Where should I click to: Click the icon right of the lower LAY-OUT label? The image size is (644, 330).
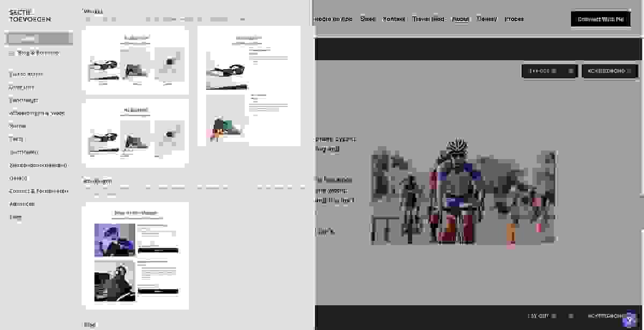coord(571,316)
